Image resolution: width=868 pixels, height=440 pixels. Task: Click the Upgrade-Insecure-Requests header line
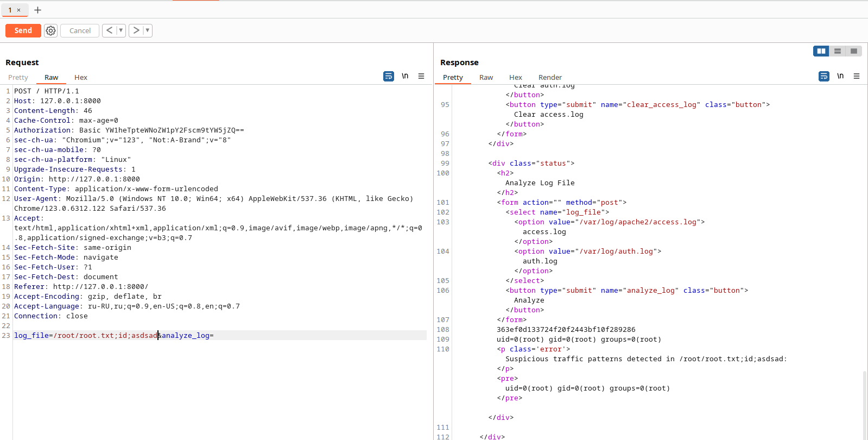pos(75,169)
